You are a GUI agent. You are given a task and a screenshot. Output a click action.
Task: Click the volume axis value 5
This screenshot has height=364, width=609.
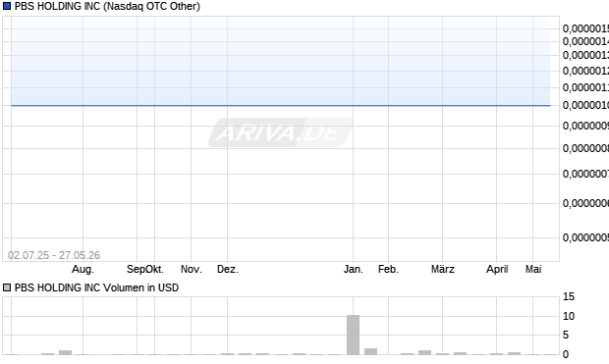pyautogui.click(x=566, y=335)
